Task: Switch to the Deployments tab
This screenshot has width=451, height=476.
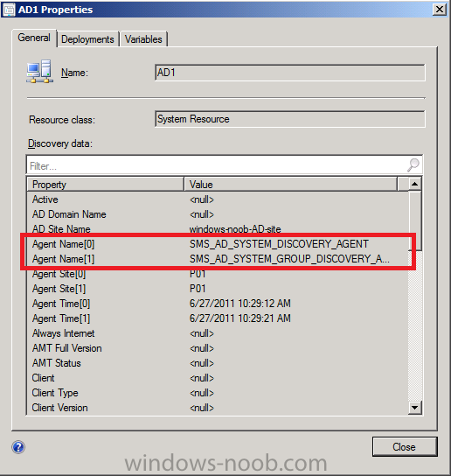Action: [x=87, y=39]
